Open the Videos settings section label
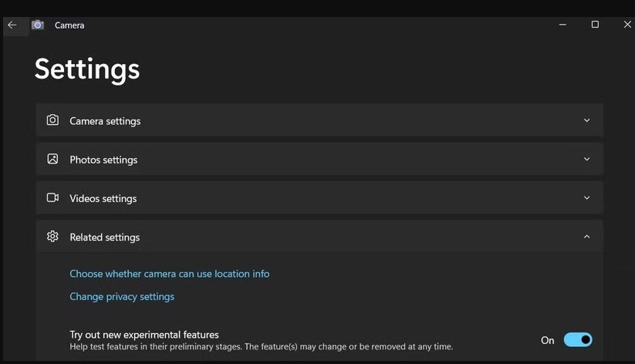The height and width of the screenshot is (364, 635). click(103, 198)
